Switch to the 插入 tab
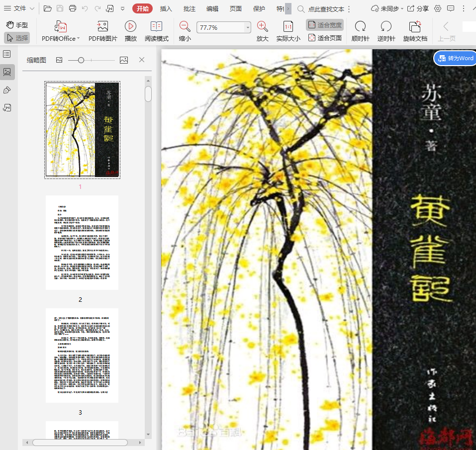 point(166,9)
